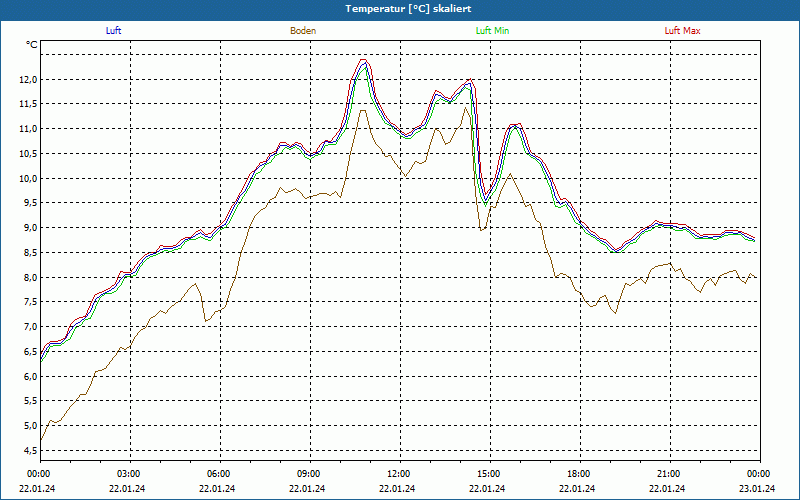Click the red 'Luft Max' legend label
800x500 pixels.
682,31
